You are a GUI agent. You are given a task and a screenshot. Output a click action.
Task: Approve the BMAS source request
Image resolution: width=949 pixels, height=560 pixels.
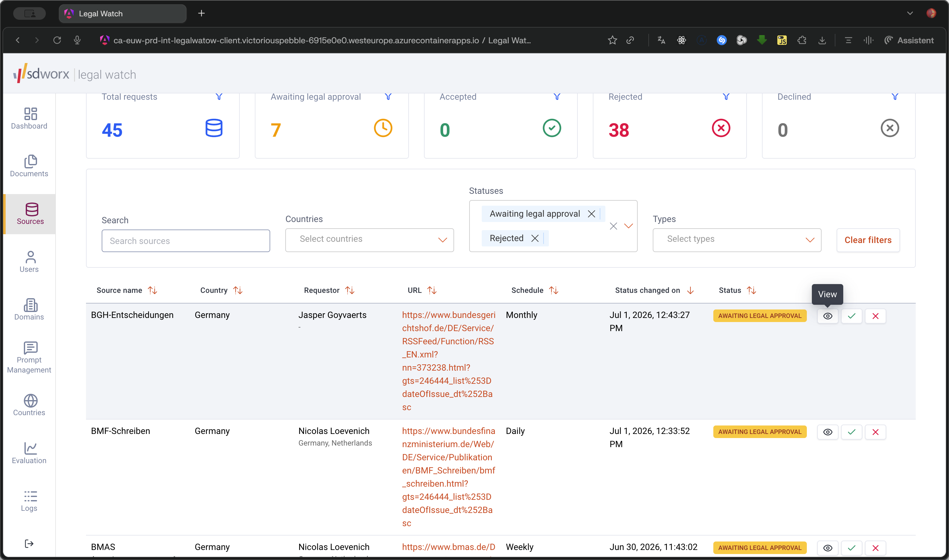pos(852,548)
